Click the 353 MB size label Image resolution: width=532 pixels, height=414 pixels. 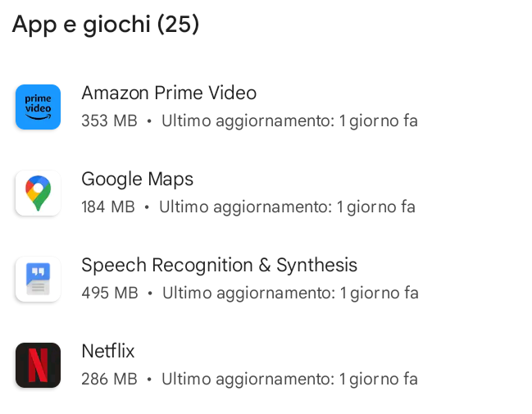109,121
